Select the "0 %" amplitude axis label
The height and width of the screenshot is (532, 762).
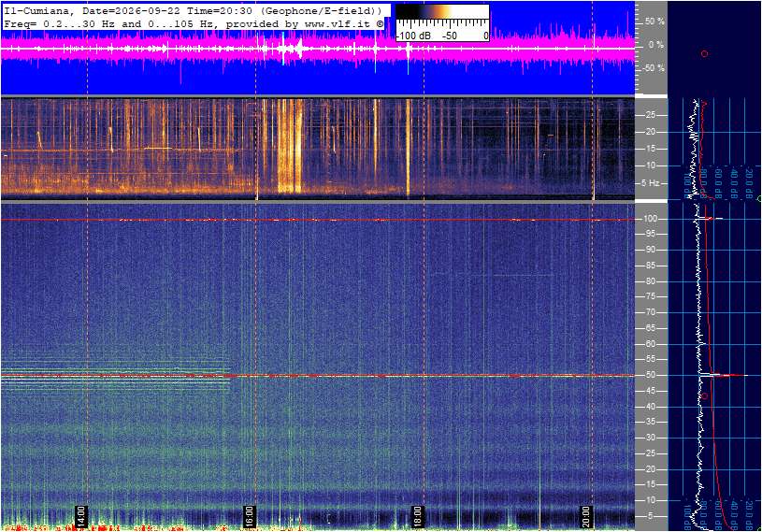pos(655,45)
